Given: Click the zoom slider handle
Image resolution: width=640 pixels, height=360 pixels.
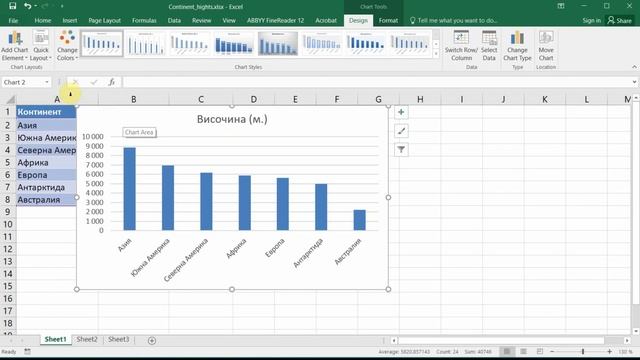Looking at the screenshot, I should (x=583, y=351).
